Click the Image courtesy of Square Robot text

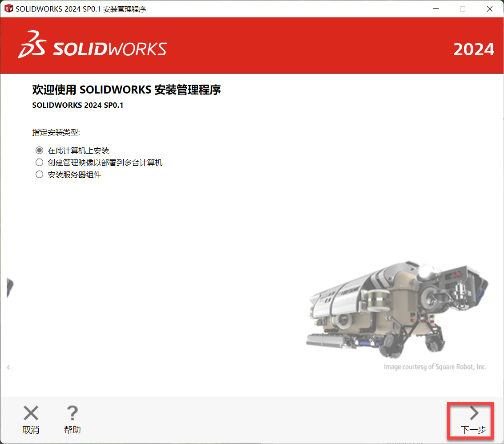click(435, 367)
